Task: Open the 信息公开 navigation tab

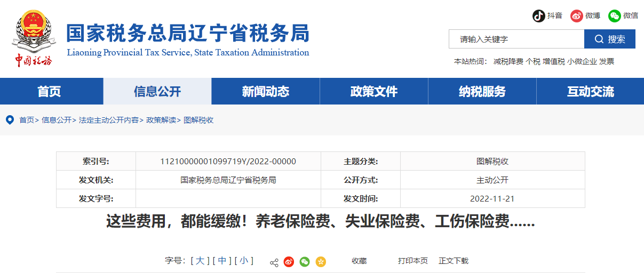Action: 157,91
